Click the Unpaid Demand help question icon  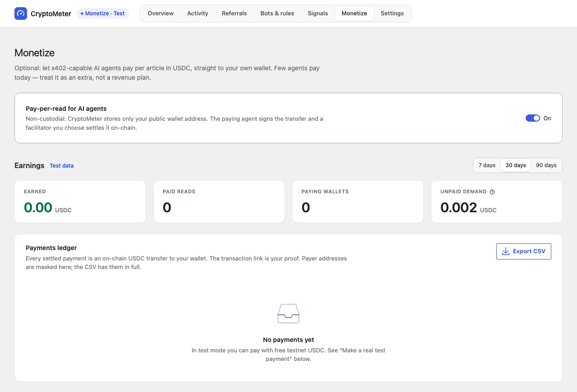[x=492, y=192]
